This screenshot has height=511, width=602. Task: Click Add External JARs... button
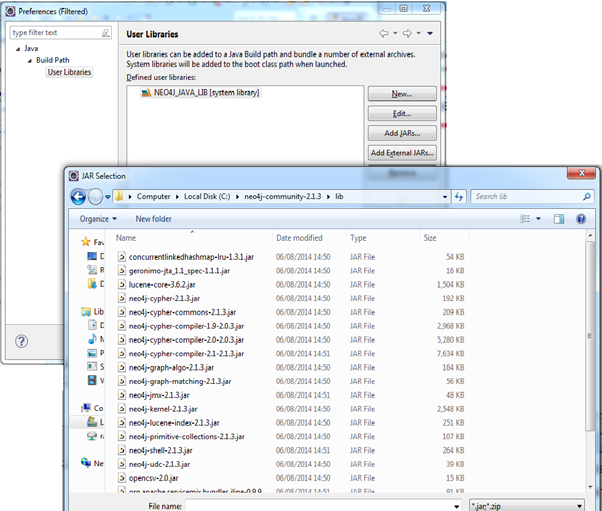[402, 153]
